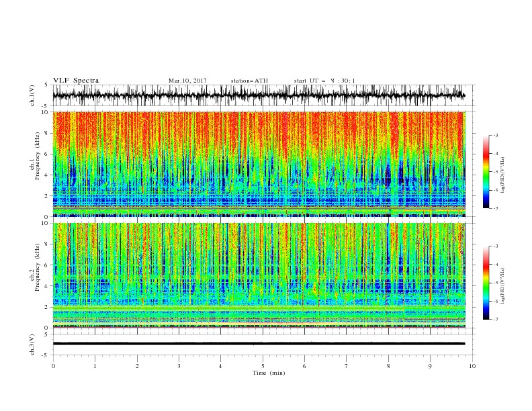Select the ch.1 colorbar "log(PSD)(V²/Hz)" label
Screen dimensions: 532x411
point(502,175)
